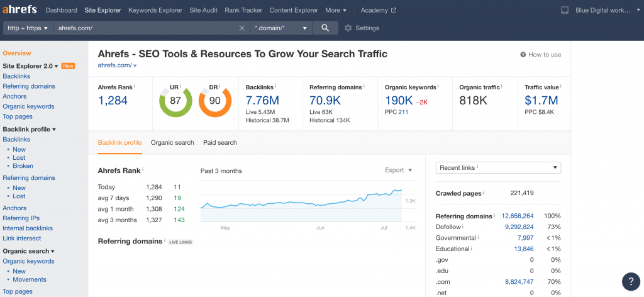Screen dimensions: 644x297
Task: Click the search magnifier button
Action: pos(325,28)
